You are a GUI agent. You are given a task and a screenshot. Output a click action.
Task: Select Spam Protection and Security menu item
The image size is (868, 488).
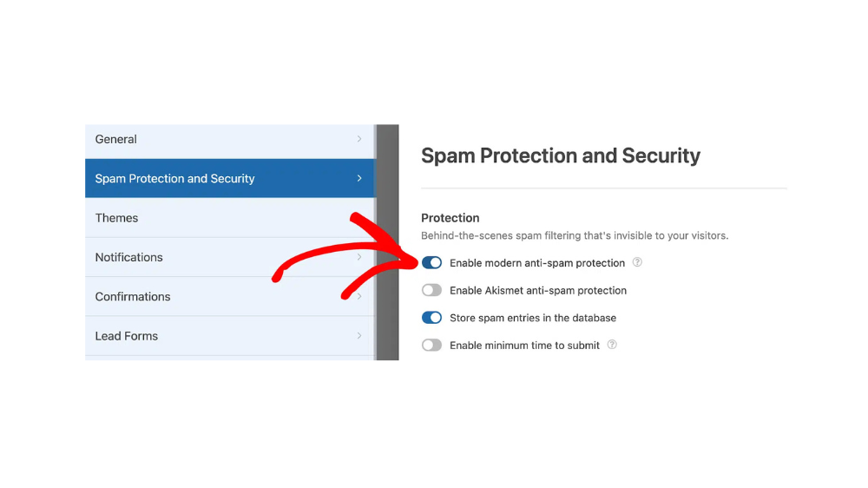(230, 178)
